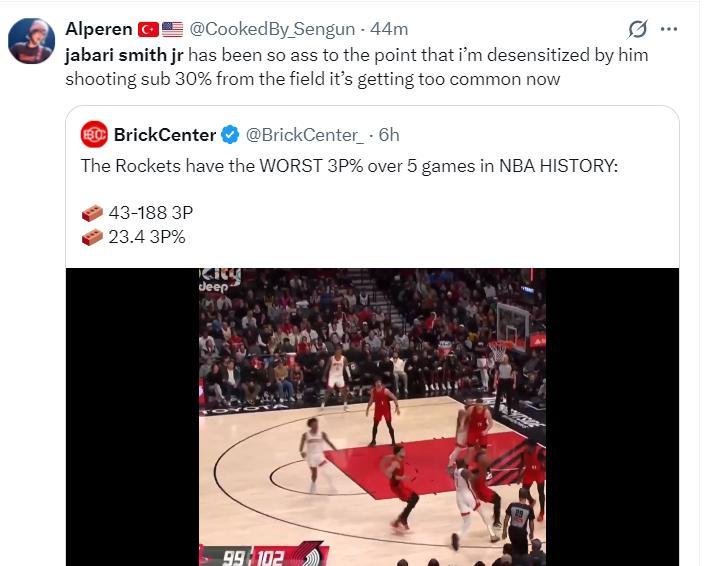Select the bold jabari smith jr text
Screen dimensions: 706x566
coord(124,55)
